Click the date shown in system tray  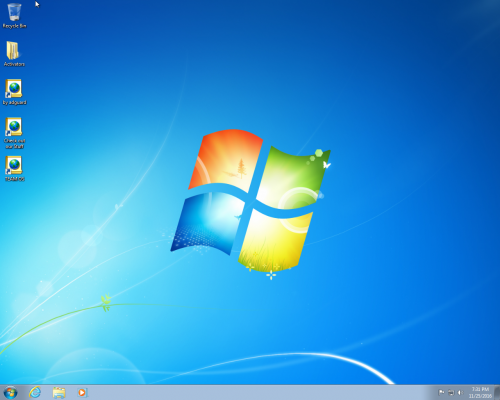480,396
